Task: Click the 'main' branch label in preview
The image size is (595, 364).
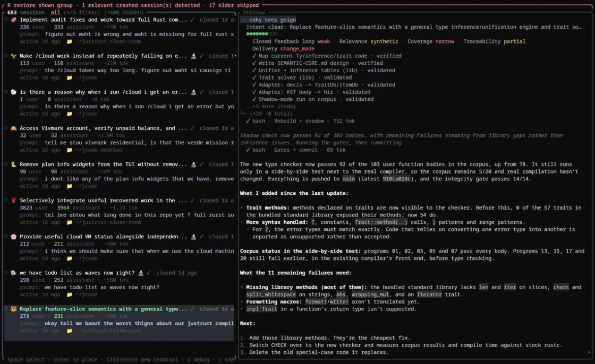Action: coord(348,179)
